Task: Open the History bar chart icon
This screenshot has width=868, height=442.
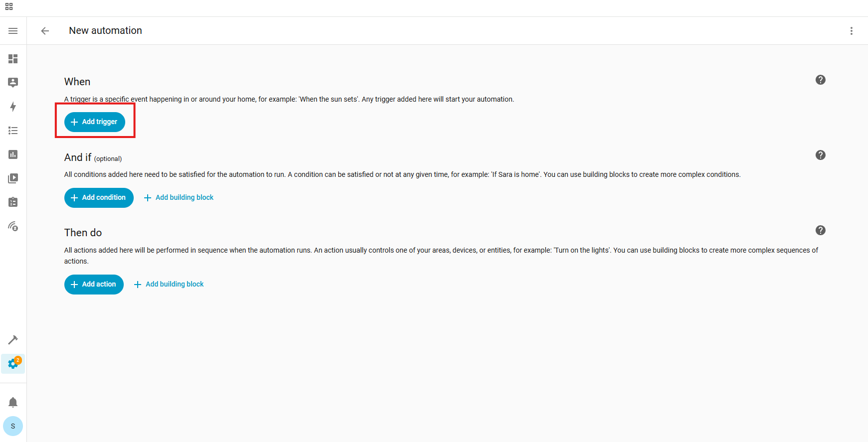Action: pos(13,154)
